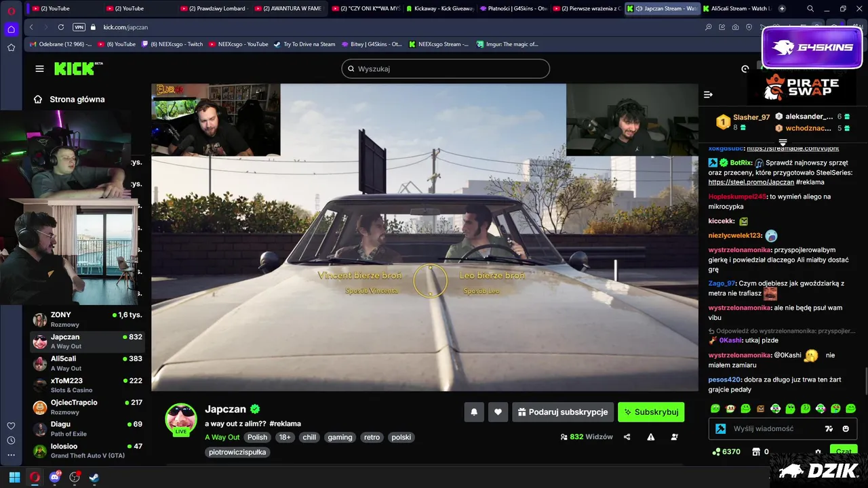Open the emoji picker smiley icon

click(846, 428)
